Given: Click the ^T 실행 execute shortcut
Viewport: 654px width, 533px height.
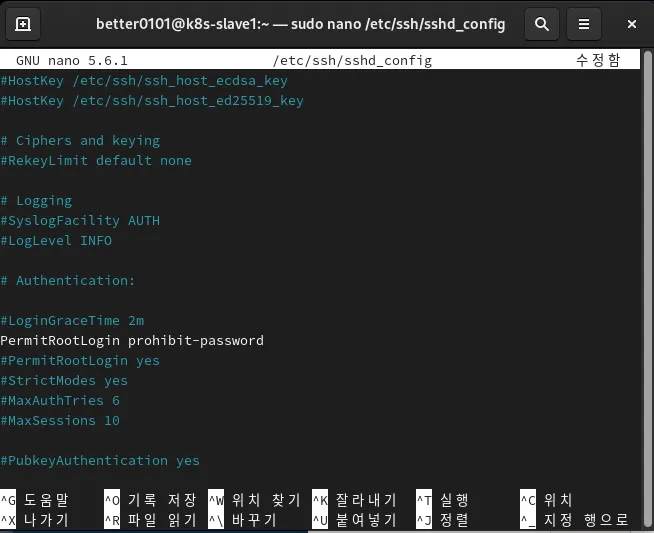Looking at the screenshot, I should click(x=443, y=500).
